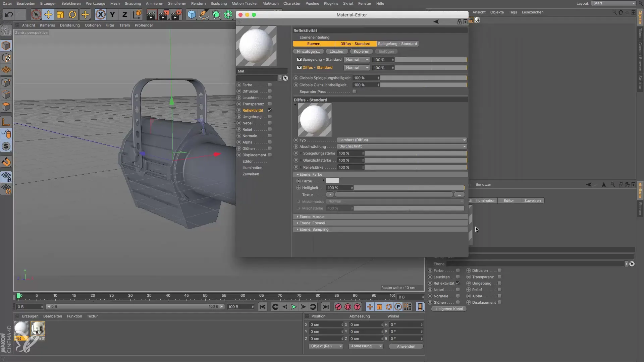This screenshot has width=644, height=362.
Task: Click the + eigenen Kanal button
Action: click(448, 309)
